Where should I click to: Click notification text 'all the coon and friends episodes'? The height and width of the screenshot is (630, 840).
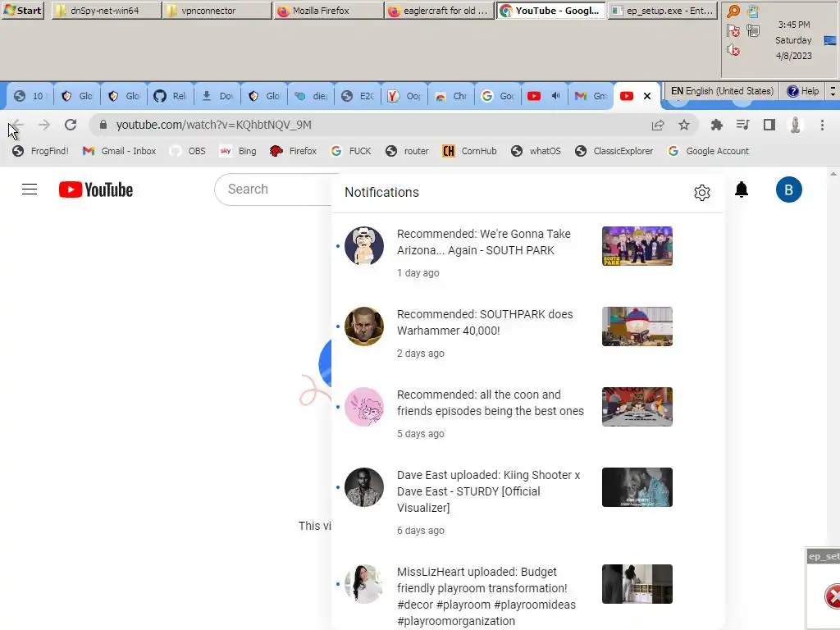coord(491,403)
